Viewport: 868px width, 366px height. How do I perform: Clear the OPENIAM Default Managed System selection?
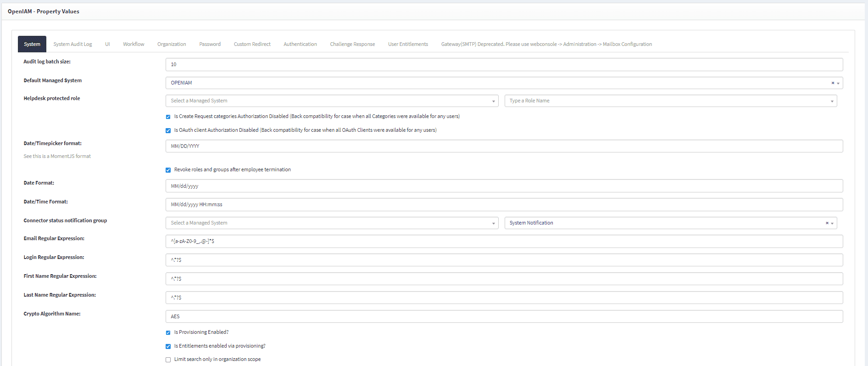click(833, 83)
